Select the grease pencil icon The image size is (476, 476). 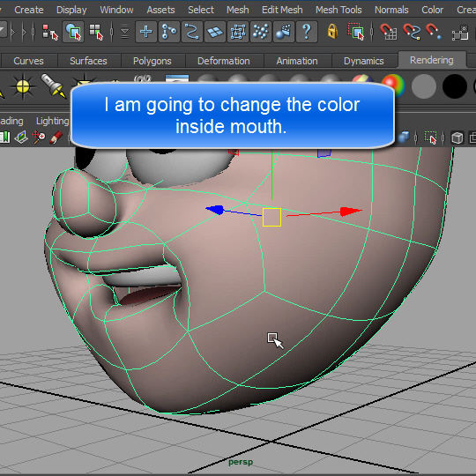56,138
